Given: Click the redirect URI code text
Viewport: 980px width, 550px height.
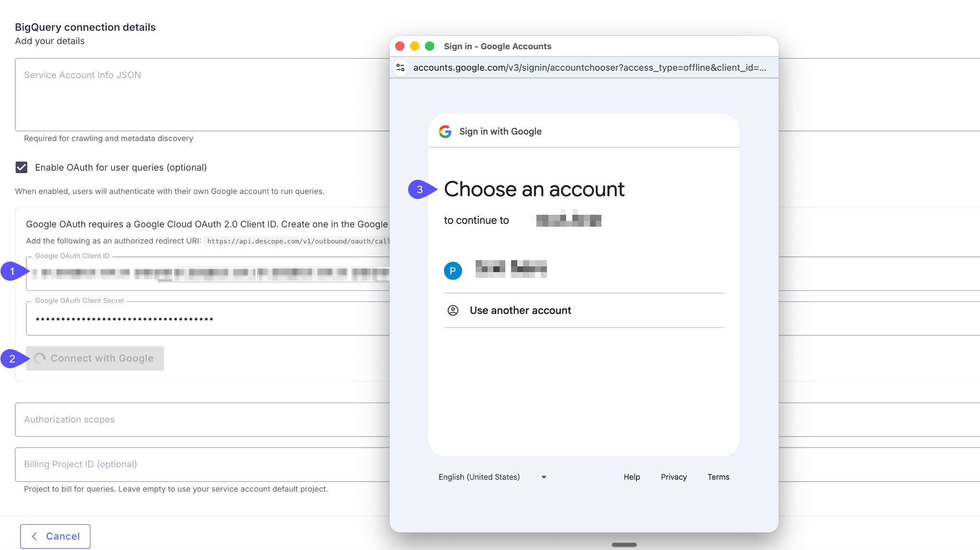Looking at the screenshot, I should pyautogui.click(x=298, y=241).
